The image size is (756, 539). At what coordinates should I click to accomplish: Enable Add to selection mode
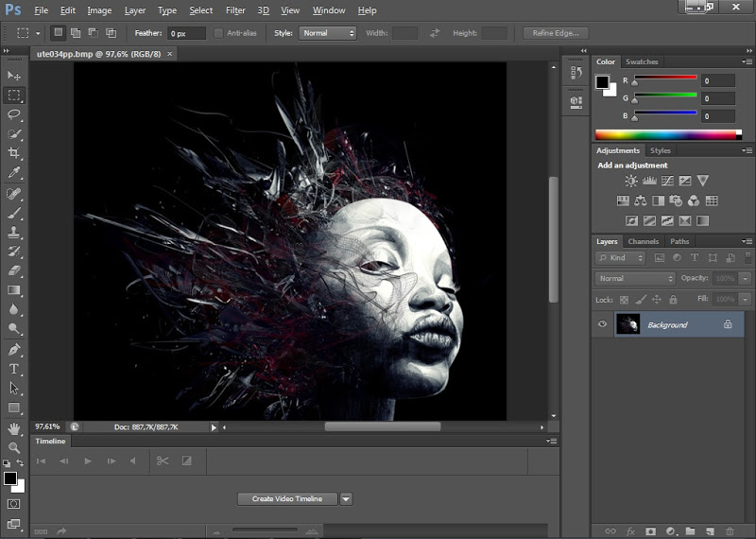(76, 33)
